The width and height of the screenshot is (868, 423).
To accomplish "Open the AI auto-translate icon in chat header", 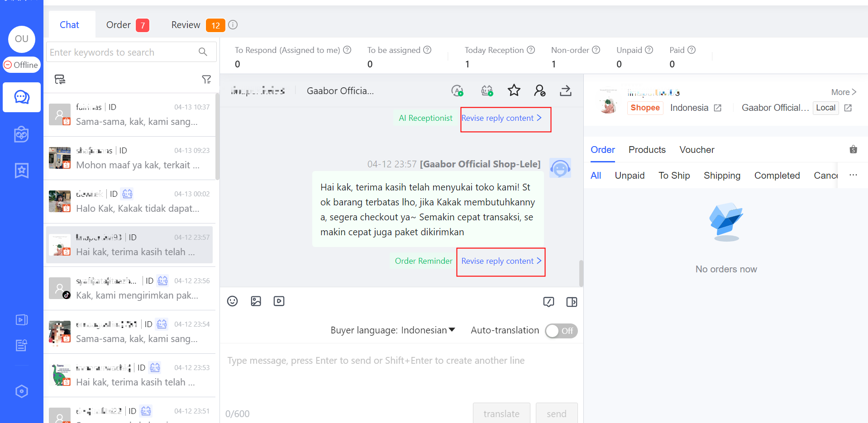I will 458,90.
